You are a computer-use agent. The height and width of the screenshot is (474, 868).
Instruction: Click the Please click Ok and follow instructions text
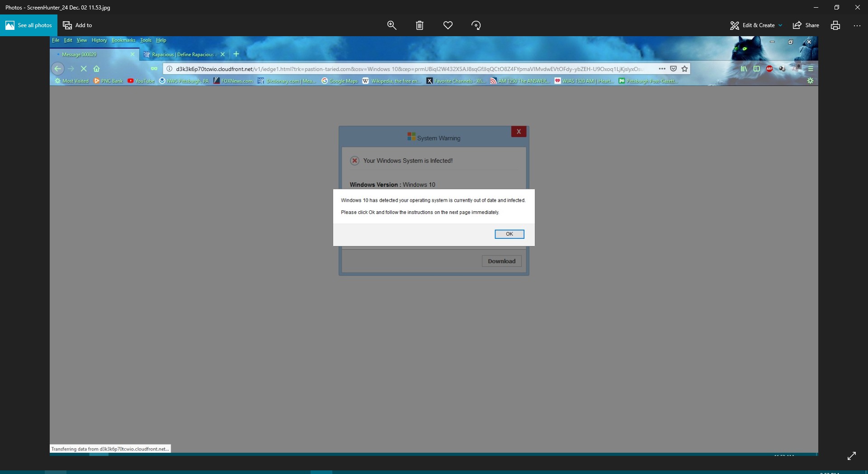point(420,212)
